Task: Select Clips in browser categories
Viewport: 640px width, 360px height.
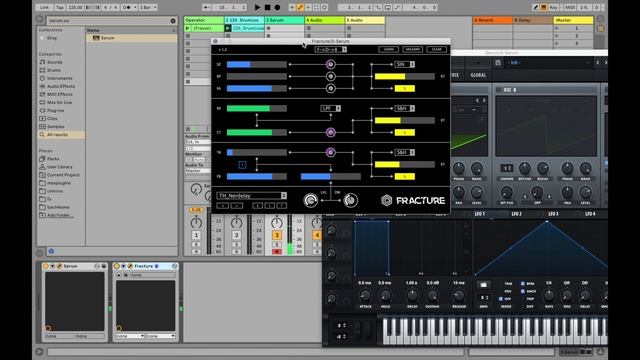Action: [x=52, y=118]
